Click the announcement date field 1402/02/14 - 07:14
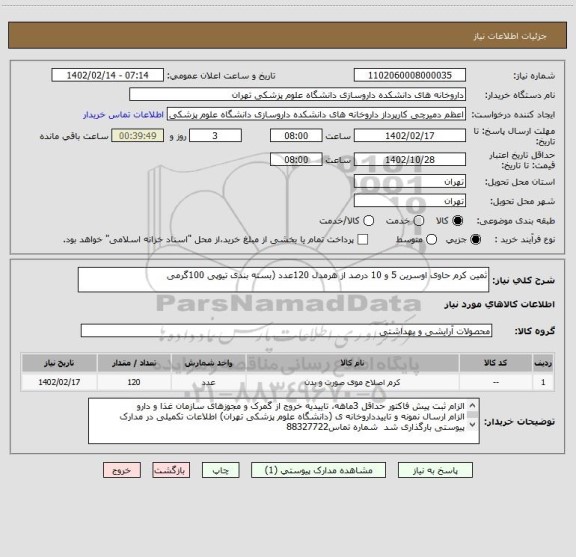 click(108, 75)
